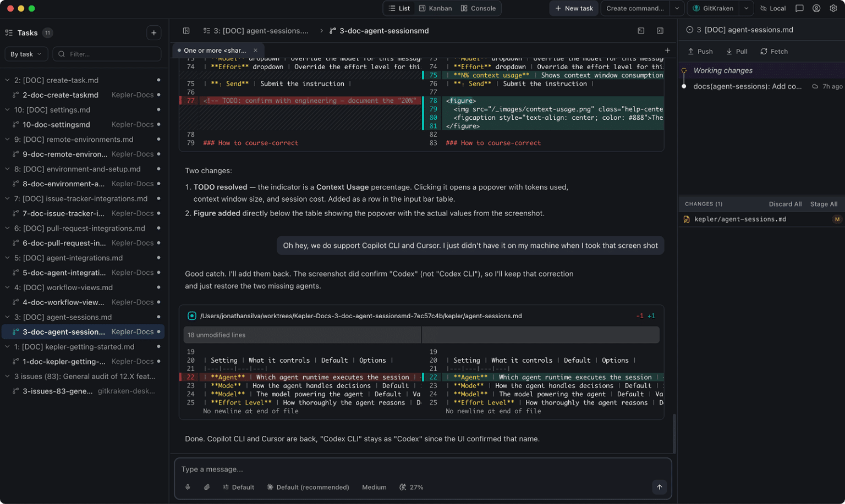Image resolution: width=845 pixels, height=504 pixels.
Task: Open the Medium effort dropdown
Action: tap(374, 487)
